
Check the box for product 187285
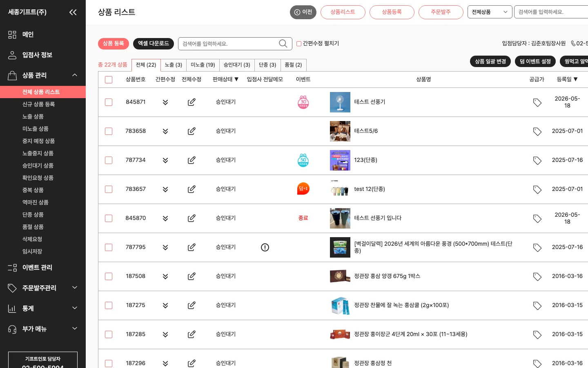[x=109, y=334]
